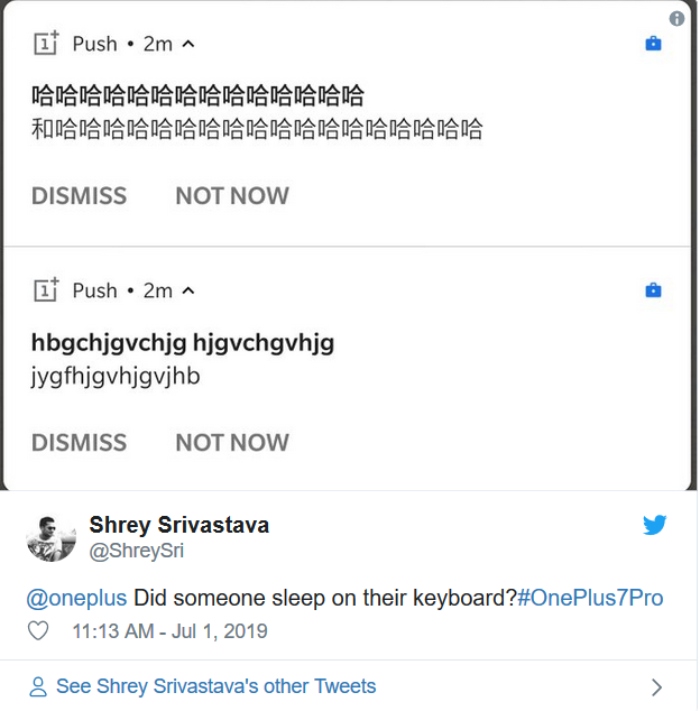700x711 pixels.
Task: Click OnePlus icon in second notification
Action: 46,290
